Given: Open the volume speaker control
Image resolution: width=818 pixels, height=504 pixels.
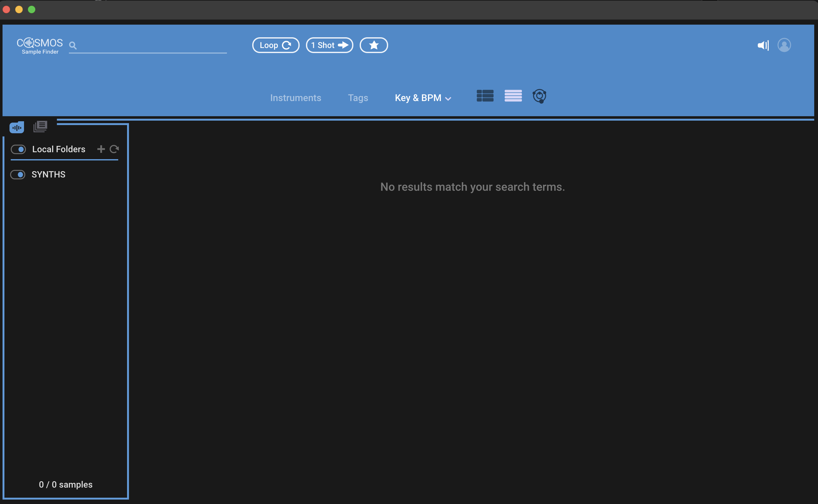Looking at the screenshot, I should (x=763, y=45).
